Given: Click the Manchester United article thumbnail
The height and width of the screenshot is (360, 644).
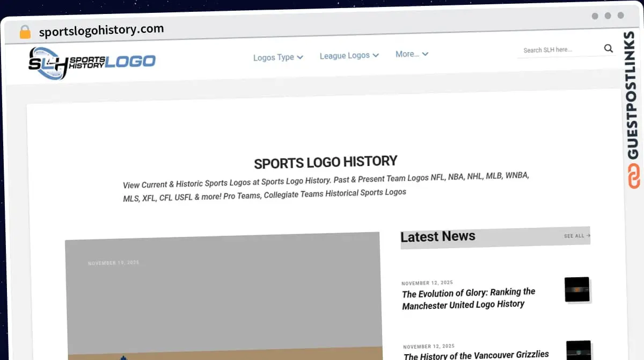Looking at the screenshot, I should tap(577, 290).
